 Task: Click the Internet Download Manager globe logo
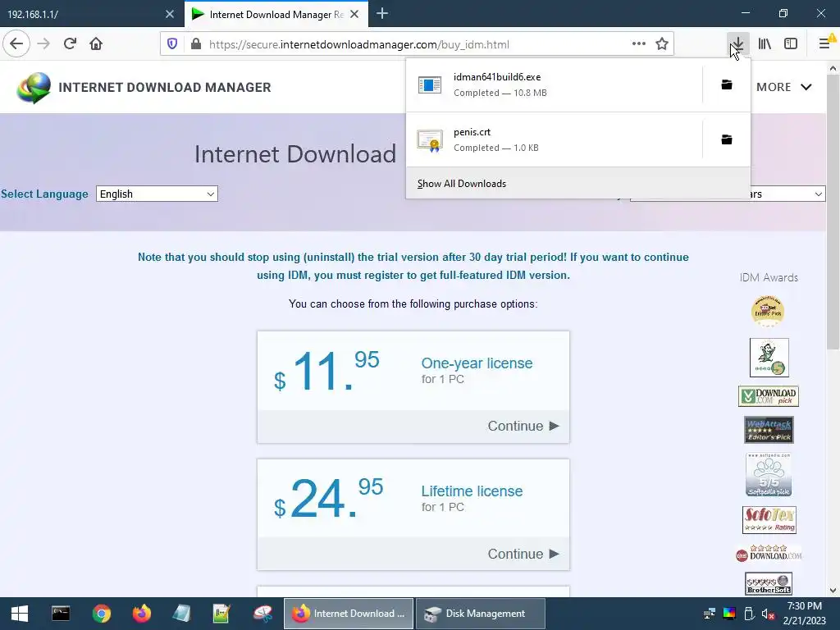pyautogui.click(x=34, y=87)
